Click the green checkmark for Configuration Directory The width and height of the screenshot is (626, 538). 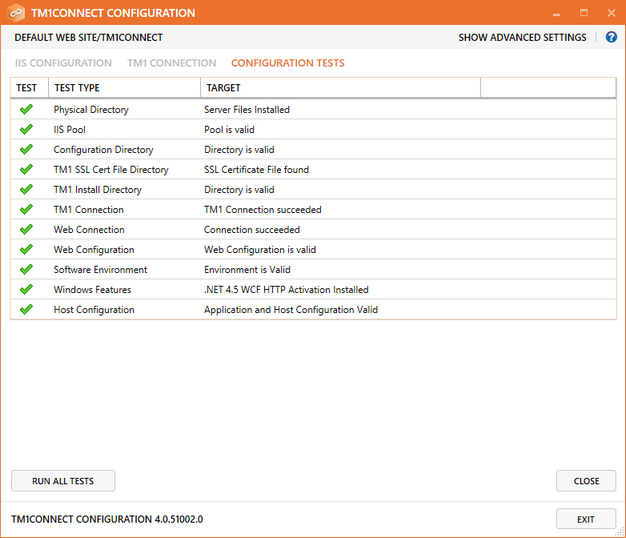pos(26,149)
